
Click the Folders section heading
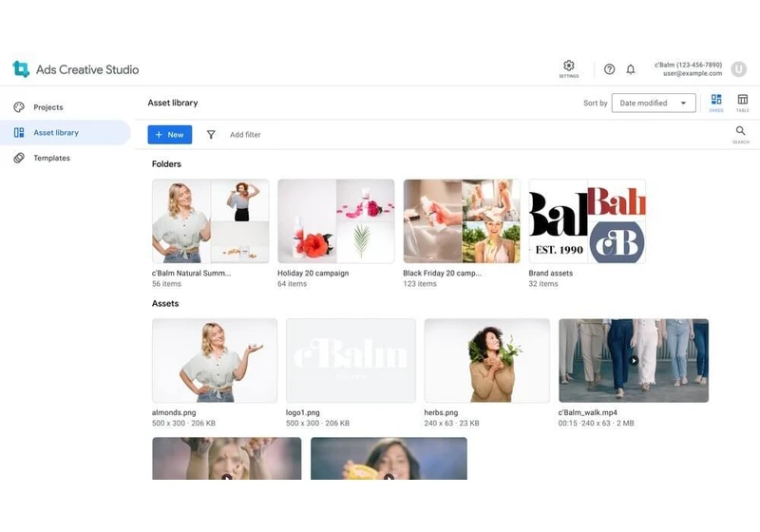click(x=166, y=163)
